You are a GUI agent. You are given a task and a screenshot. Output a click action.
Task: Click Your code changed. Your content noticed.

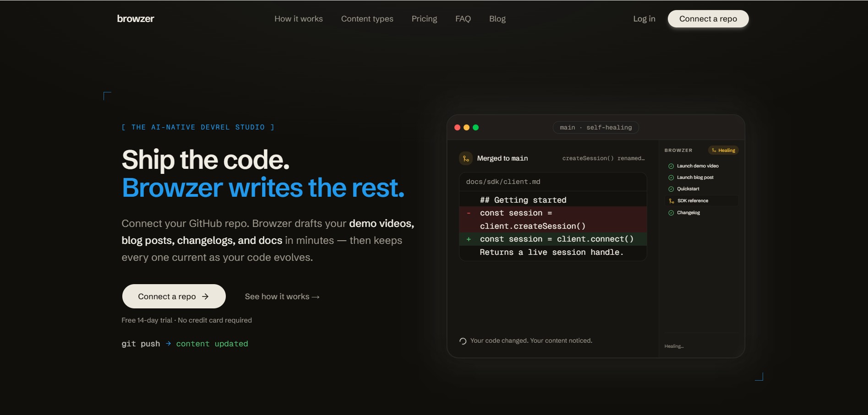click(531, 340)
